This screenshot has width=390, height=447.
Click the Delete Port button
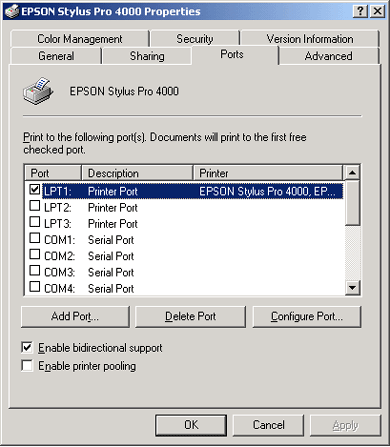coord(190,316)
